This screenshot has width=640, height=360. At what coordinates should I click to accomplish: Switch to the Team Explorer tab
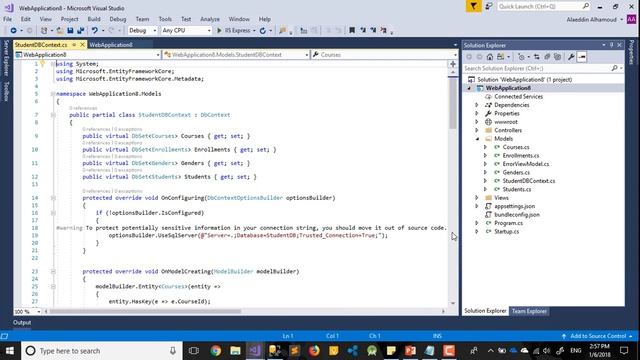[x=529, y=311]
